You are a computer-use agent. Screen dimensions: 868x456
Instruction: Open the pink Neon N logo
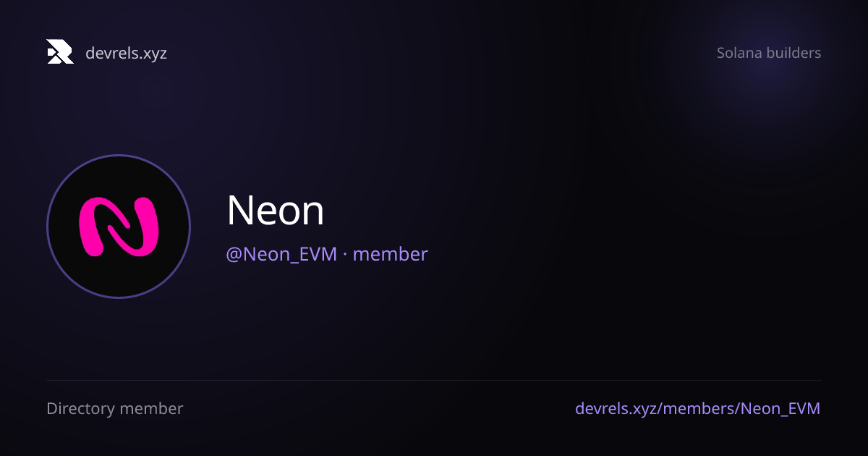point(118,227)
